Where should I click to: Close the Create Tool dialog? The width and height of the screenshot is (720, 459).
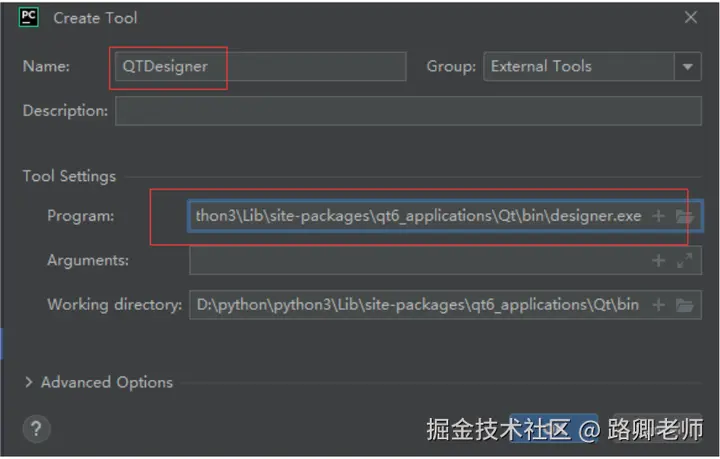[691, 17]
